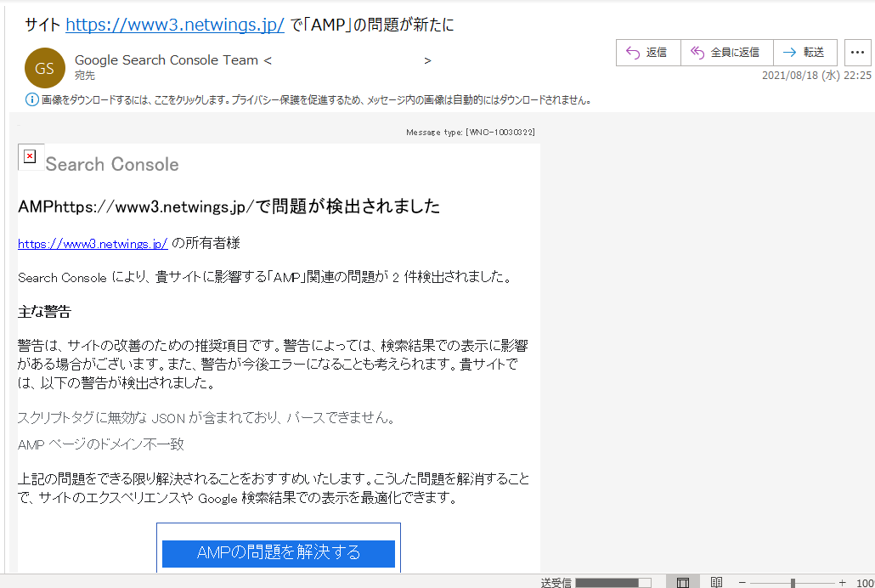875x588 pixels.
Task: Click the 宛先 recipient field
Action: 84,75
